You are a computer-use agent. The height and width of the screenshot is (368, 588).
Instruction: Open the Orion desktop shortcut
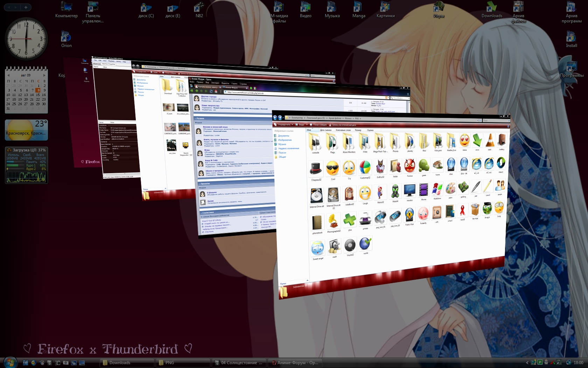[x=66, y=39]
